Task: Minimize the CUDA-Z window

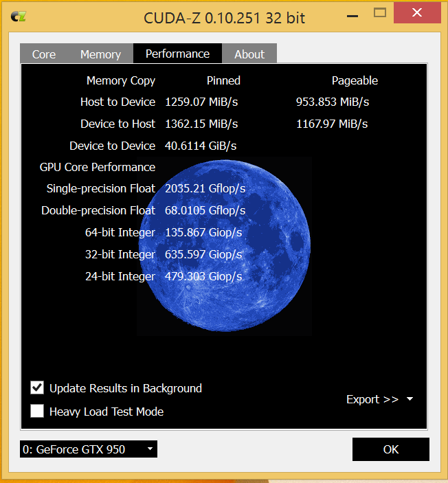Action: point(352,16)
